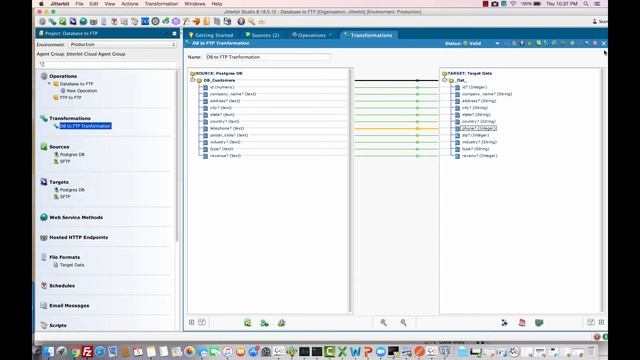Open the Schedules section
This screenshot has width=640, height=360.
(62, 286)
